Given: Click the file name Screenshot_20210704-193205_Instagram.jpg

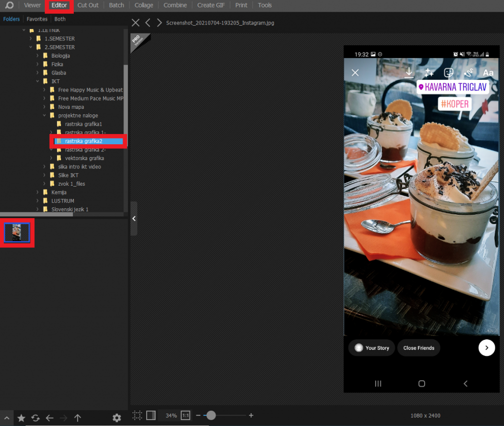Looking at the screenshot, I should [220, 23].
